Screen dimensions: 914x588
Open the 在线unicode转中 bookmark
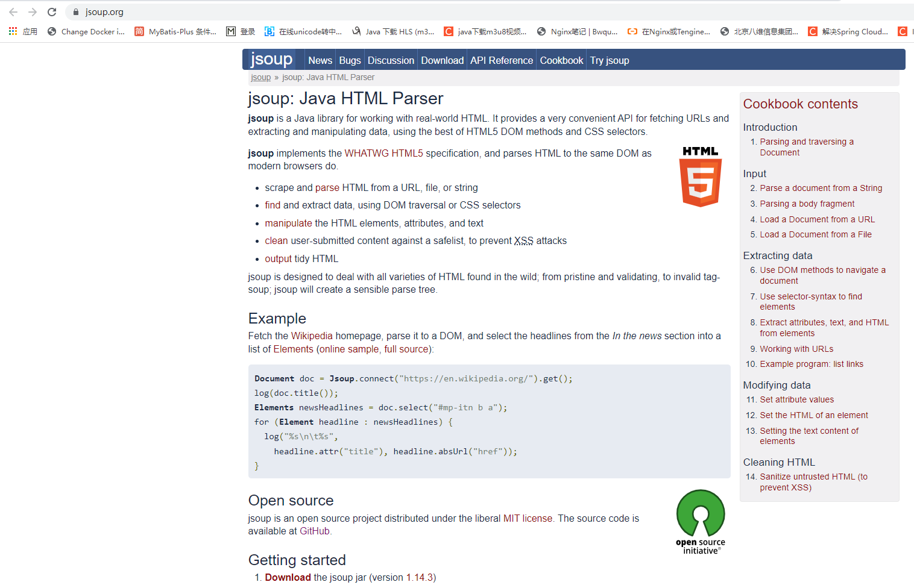coord(303,31)
